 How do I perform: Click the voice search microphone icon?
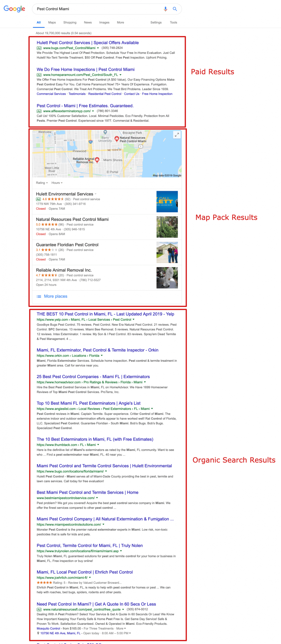pyautogui.click(x=165, y=9)
